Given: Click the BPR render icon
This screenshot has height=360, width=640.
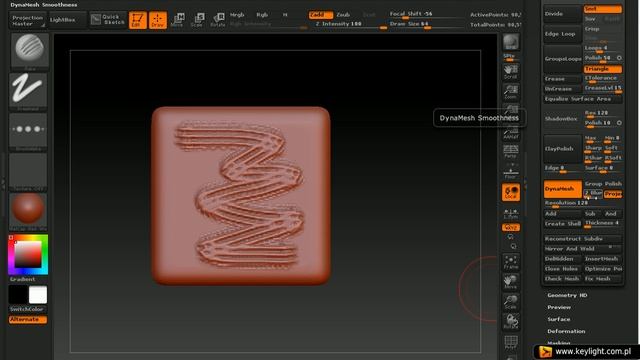Looking at the screenshot, I should 511,42.
